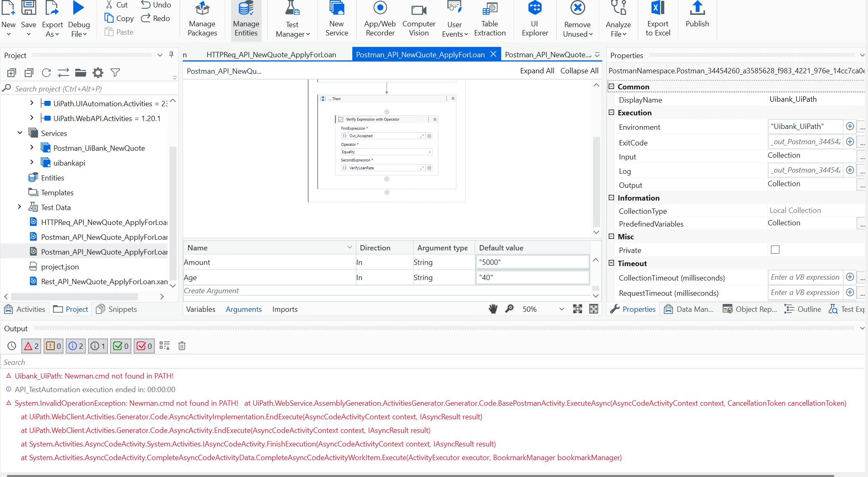This screenshot has height=477, width=868.
Task: Expand Test Data folder
Action: pos(20,207)
